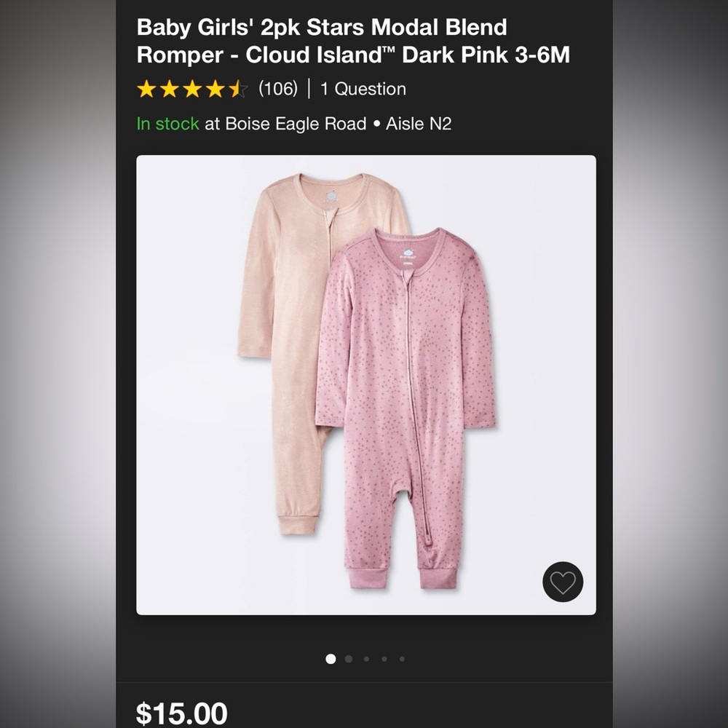Select the second carousel dot

click(x=348, y=658)
